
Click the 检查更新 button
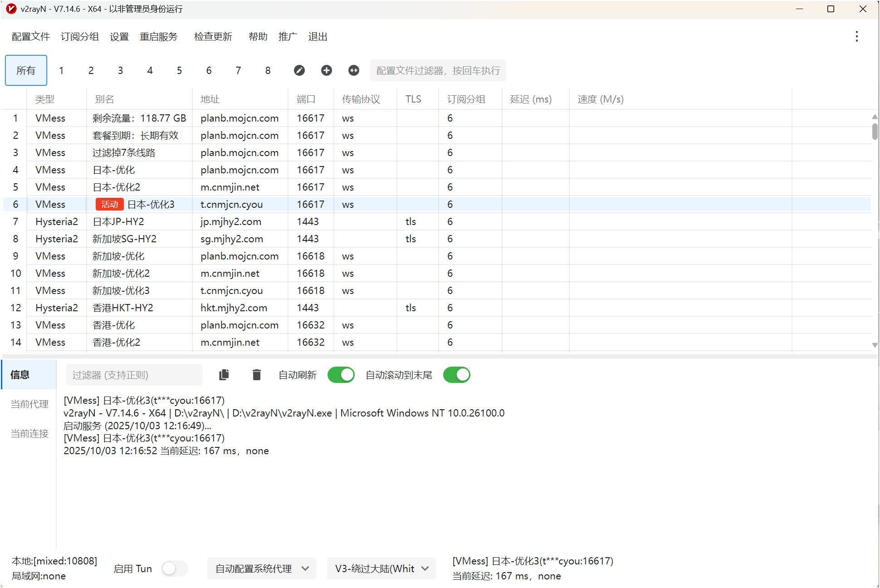pos(213,37)
